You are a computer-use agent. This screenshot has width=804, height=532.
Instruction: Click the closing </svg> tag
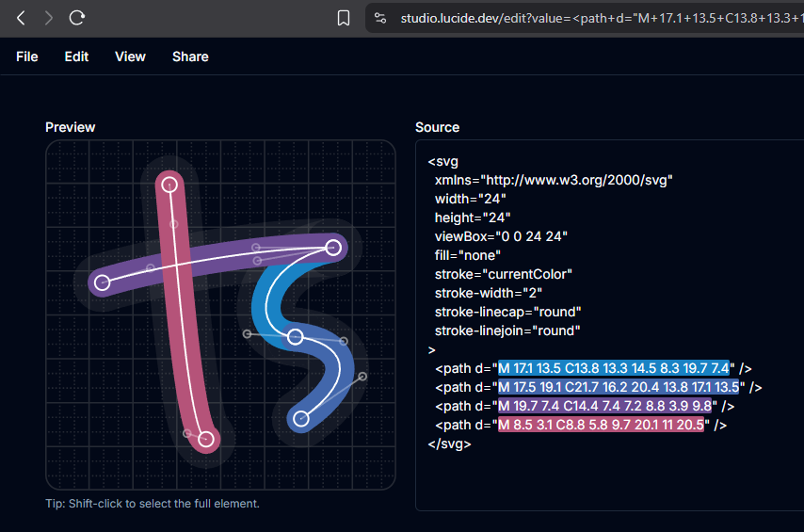[x=449, y=443]
